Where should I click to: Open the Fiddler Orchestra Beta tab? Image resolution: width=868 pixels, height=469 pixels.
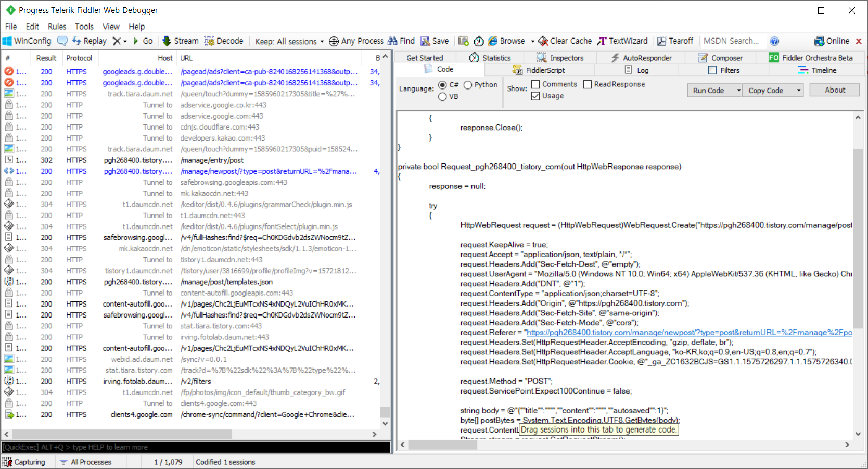[811, 58]
